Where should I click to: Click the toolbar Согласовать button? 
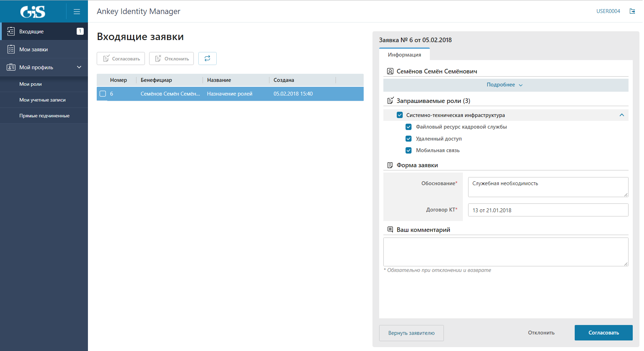121,58
